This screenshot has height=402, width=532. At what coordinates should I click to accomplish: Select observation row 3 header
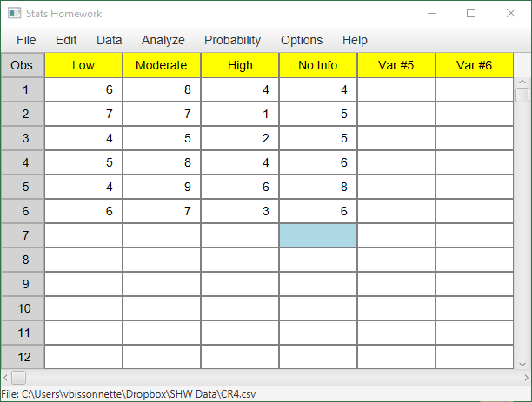click(23, 138)
